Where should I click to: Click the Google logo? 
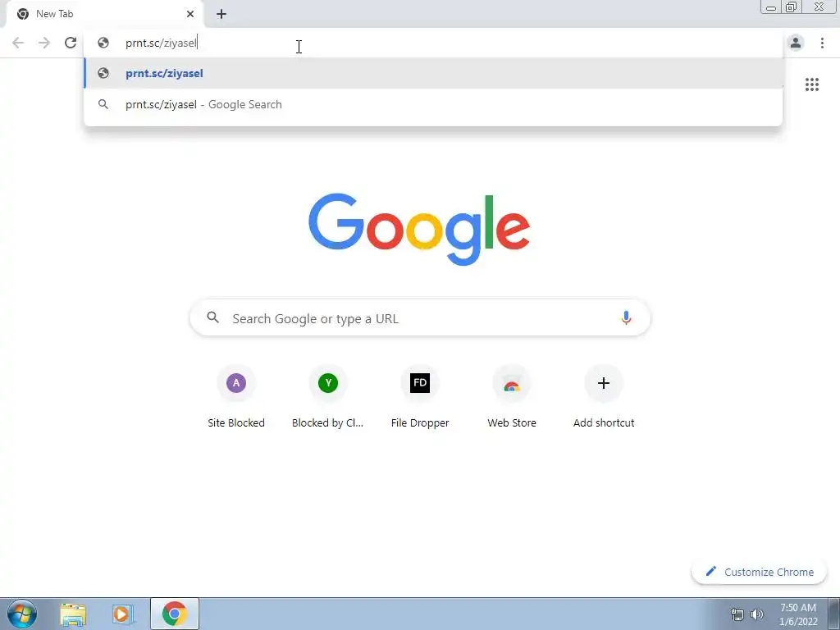click(419, 230)
